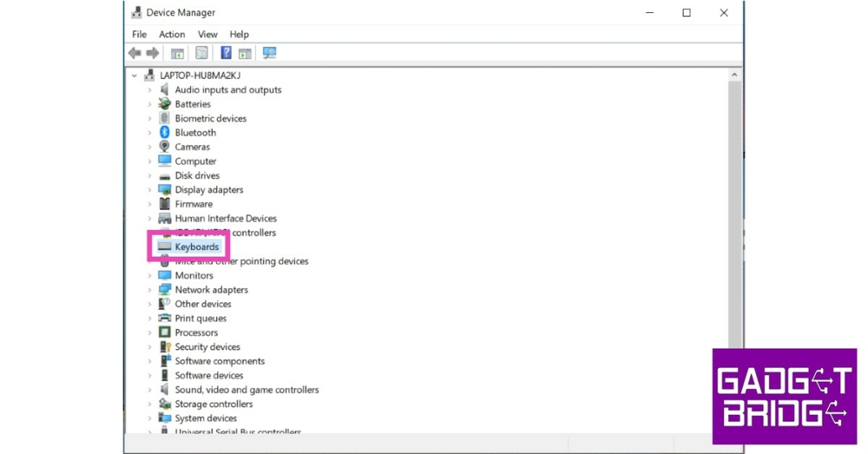Screen dimensions: 868x454
Task: Expand the Processors category
Action: click(150, 332)
